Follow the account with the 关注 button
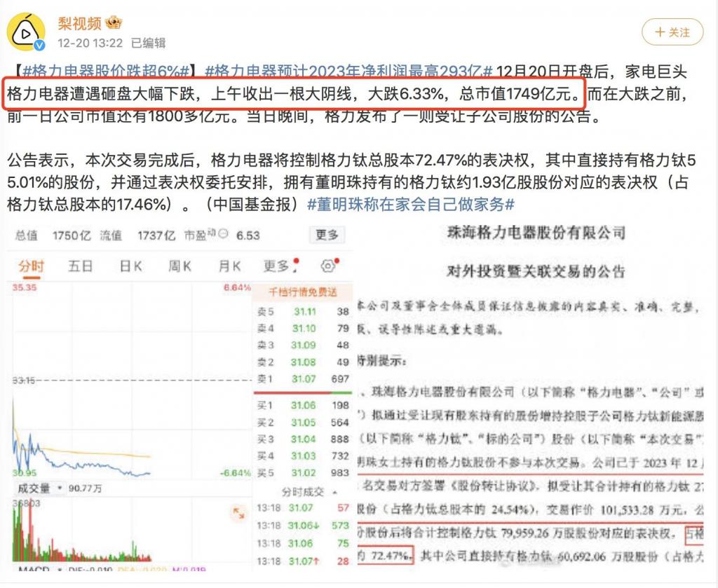 click(x=672, y=32)
